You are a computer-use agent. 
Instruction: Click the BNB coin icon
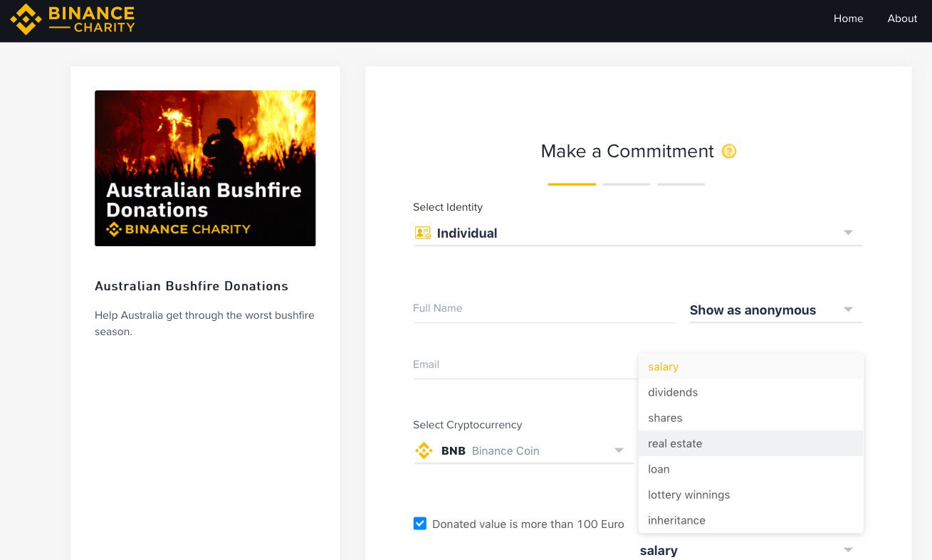pyautogui.click(x=424, y=450)
